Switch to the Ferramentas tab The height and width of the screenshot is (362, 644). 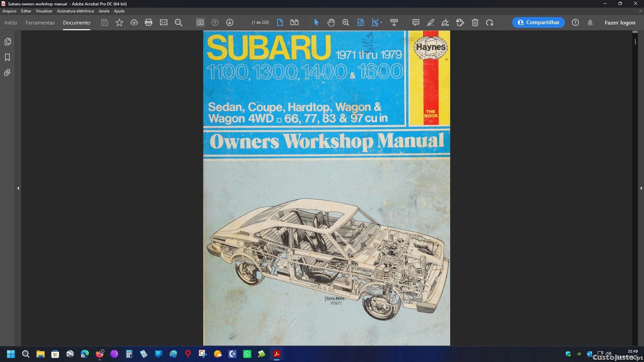point(40,22)
